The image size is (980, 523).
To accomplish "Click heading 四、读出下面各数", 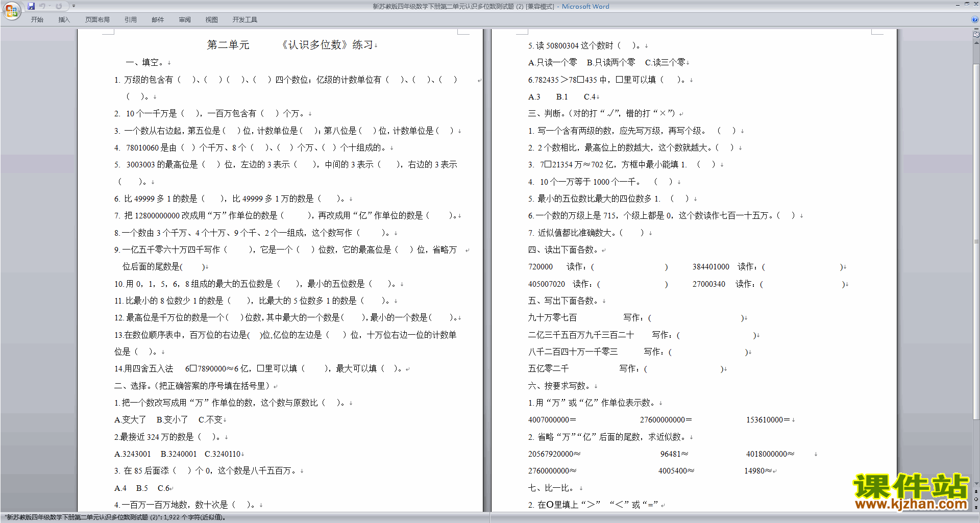I will 563,250.
